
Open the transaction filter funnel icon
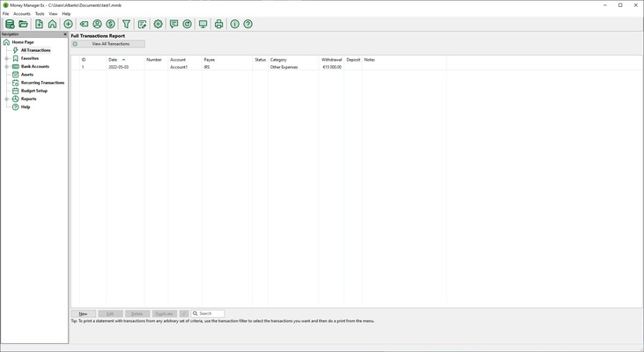click(x=126, y=25)
